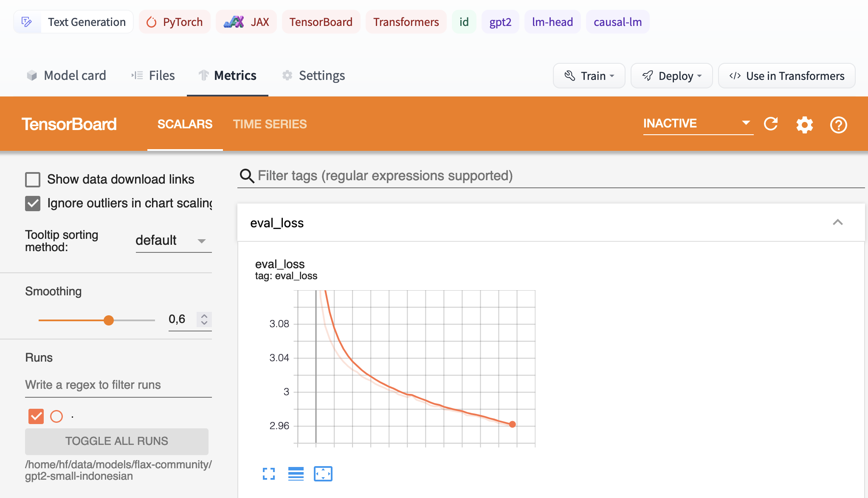The width and height of the screenshot is (868, 498).
Task: Click the lm-head tag
Action: pos(552,22)
